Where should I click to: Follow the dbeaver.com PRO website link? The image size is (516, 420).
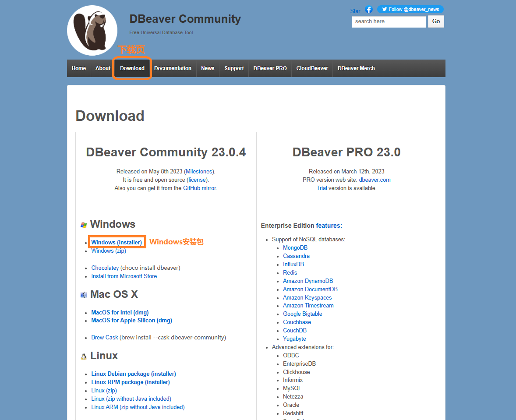tap(375, 180)
